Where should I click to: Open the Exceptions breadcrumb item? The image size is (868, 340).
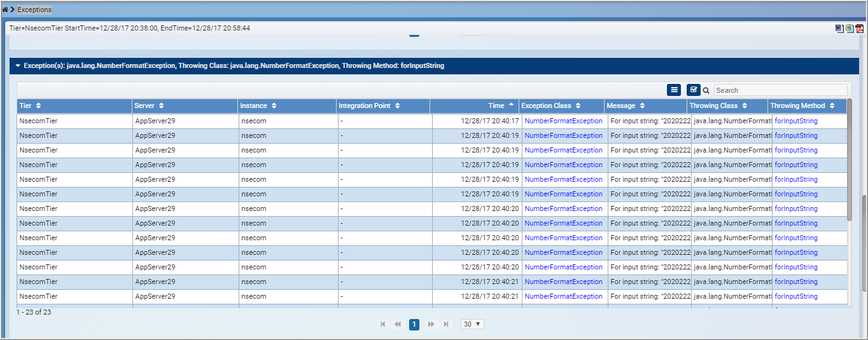pyautogui.click(x=34, y=10)
